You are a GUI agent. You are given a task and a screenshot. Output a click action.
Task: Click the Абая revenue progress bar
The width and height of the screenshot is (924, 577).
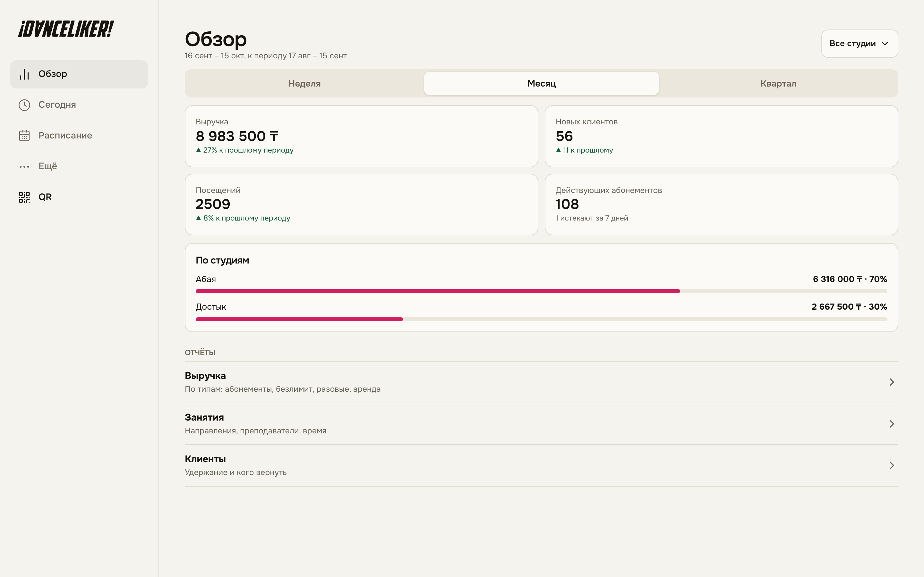tap(541, 291)
